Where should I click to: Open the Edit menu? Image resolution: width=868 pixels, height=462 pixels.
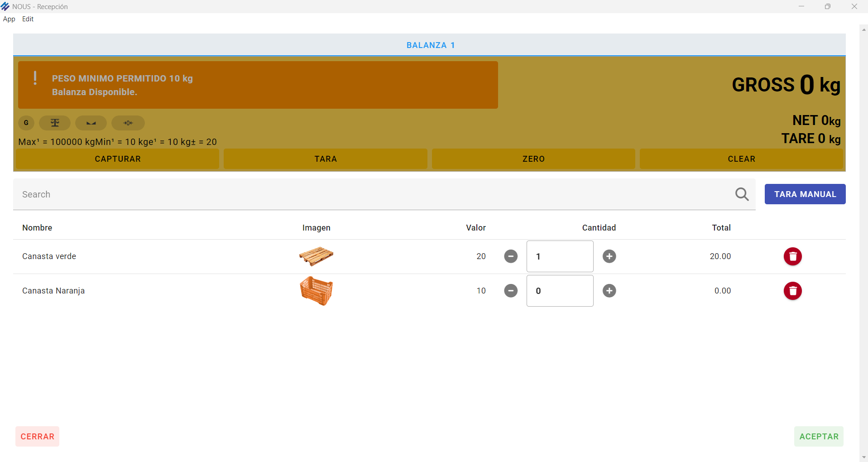[x=28, y=19]
